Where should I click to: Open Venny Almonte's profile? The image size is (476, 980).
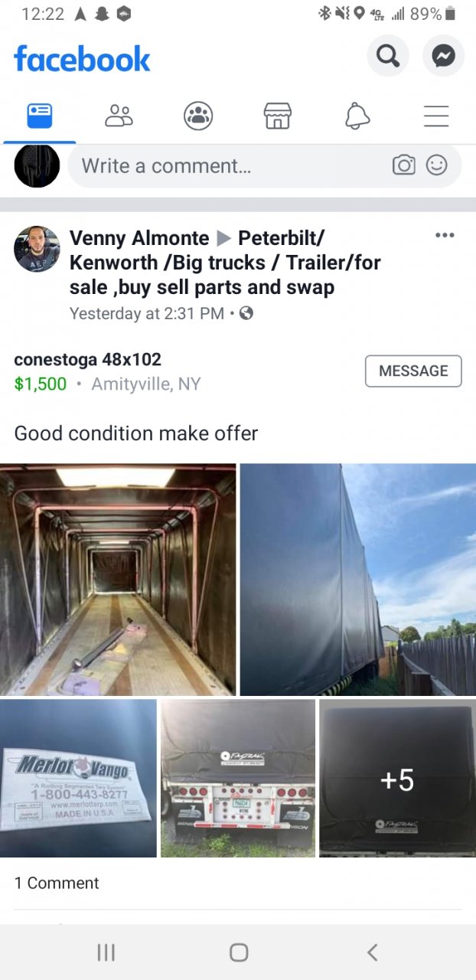[x=139, y=238]
